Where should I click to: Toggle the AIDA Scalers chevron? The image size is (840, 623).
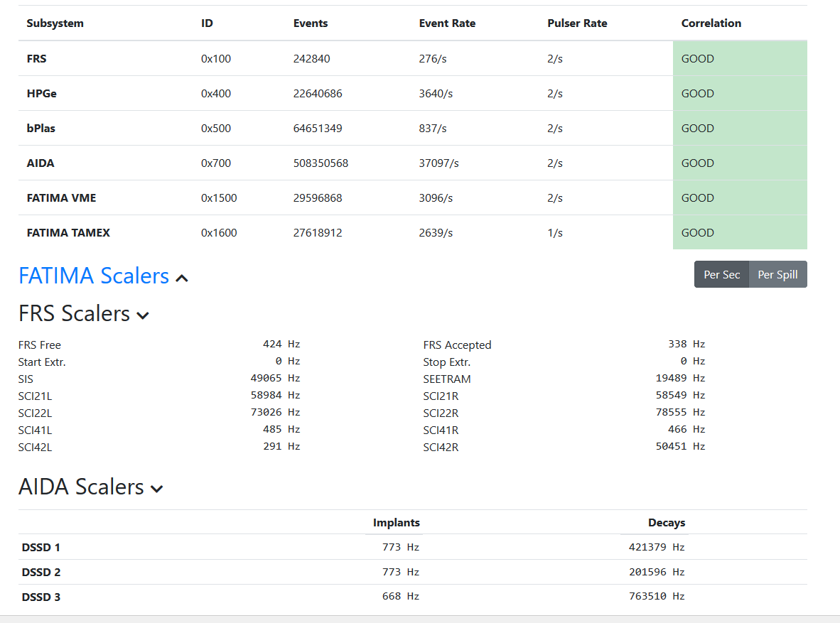(156, 489)
